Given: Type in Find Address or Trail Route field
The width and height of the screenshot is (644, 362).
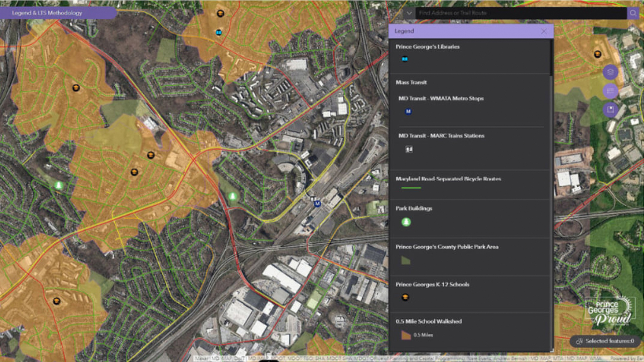Looking at the screenshot, I should [x=520, y=13].
